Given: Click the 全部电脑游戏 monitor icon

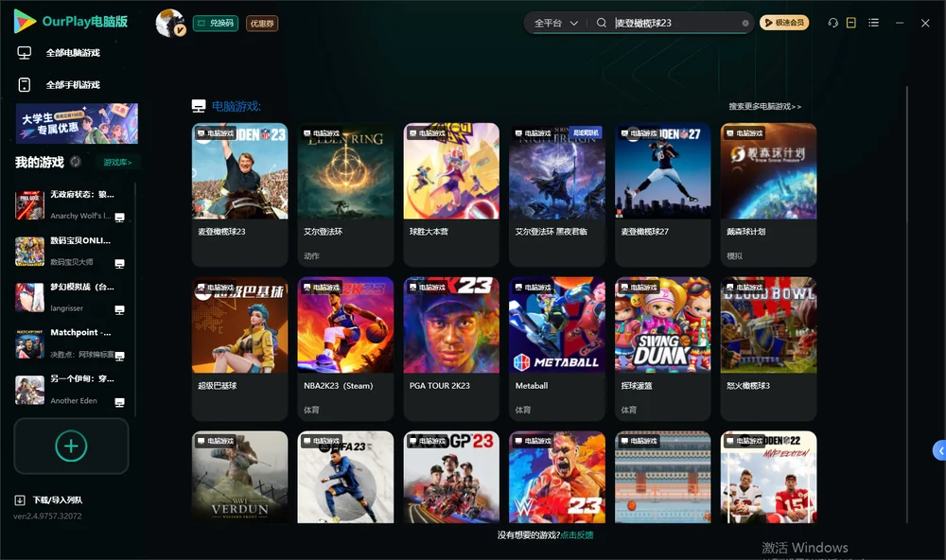Looking at the screenshot, I should [25, 53].
